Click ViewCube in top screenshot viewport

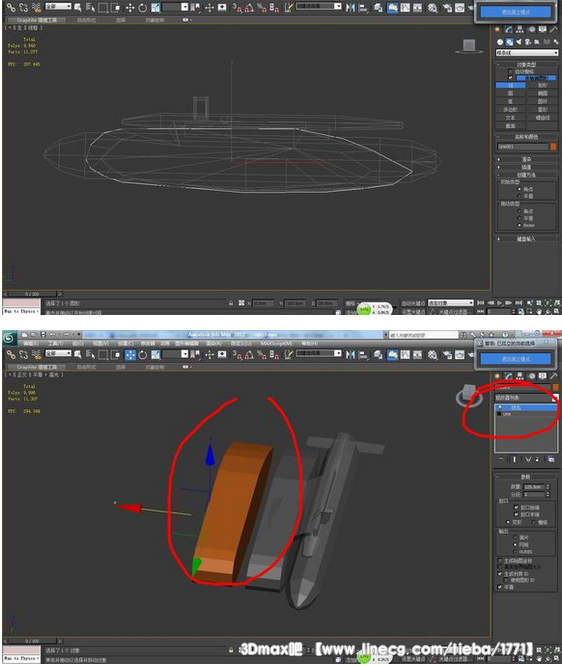[469, 46]
